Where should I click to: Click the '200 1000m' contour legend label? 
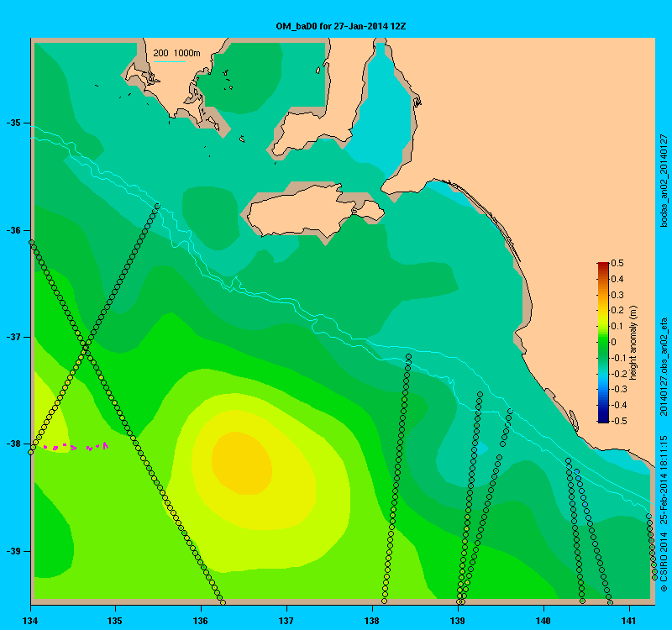pos(176,53)
